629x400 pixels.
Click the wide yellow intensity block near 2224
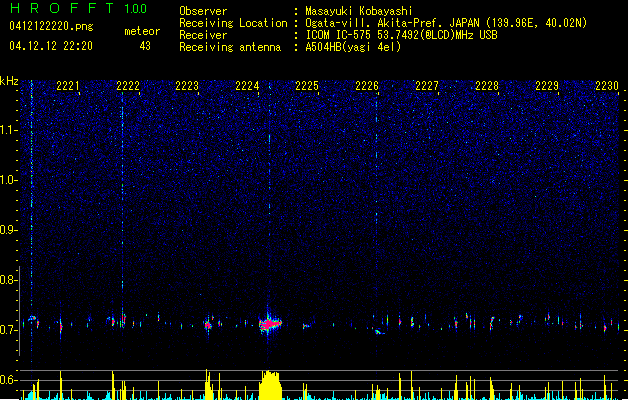coord(270,385)
